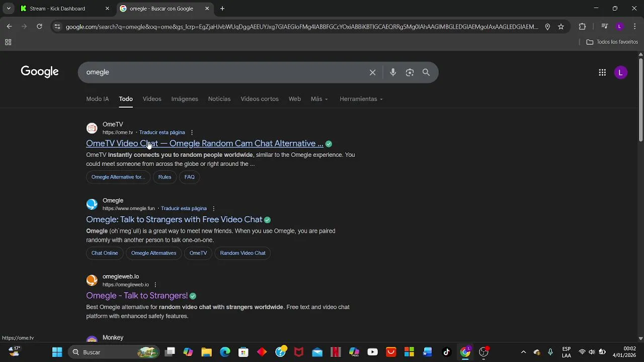Image resolution: width=644 pixels, height=362 pixels.
Task: Open the Google apps grid
Action: coord(602,72)
